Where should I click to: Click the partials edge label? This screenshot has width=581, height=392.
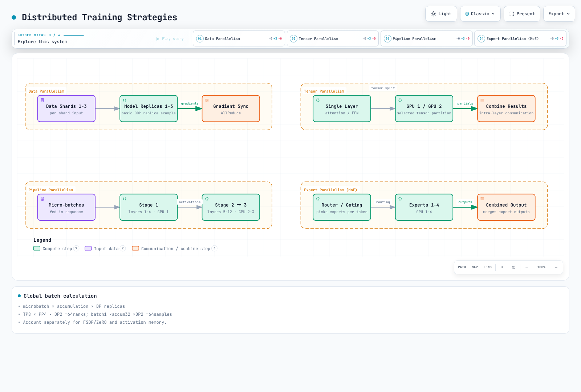pyautogui.click(x=465, y=103)
